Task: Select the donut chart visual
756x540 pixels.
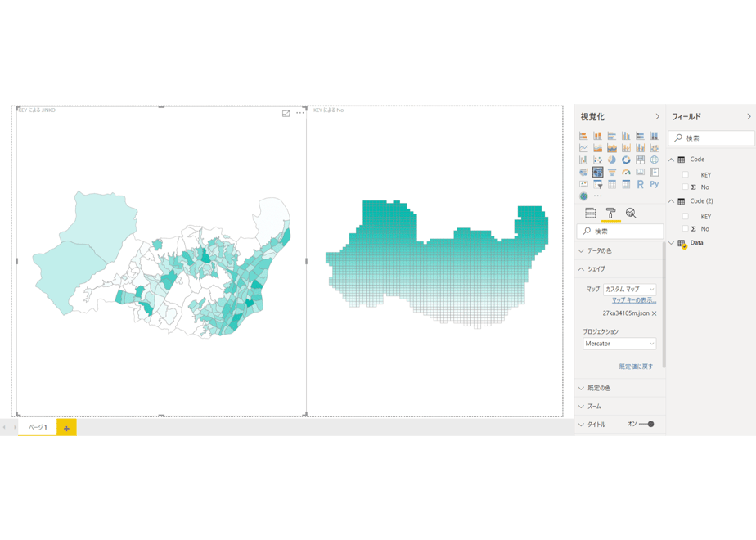Action: pyautogui.click(x=626, y=160)
